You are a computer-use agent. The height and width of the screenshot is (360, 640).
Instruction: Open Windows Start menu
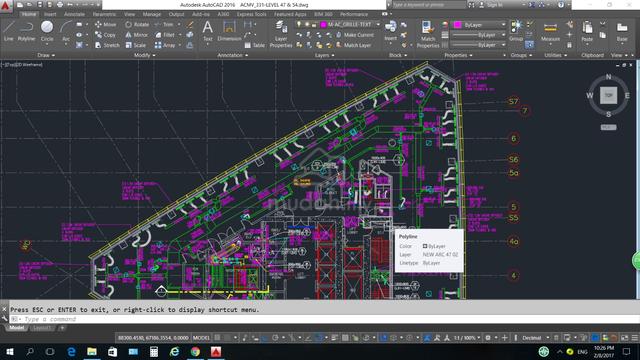[x=9, y=351]
